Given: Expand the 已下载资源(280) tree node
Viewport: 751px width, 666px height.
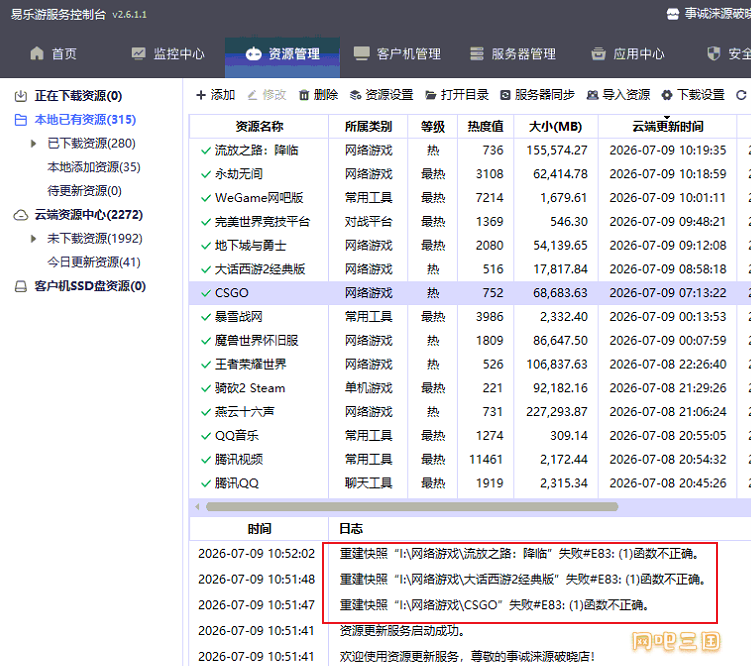Looking at the screenshot, I should (x=33, y=143).
